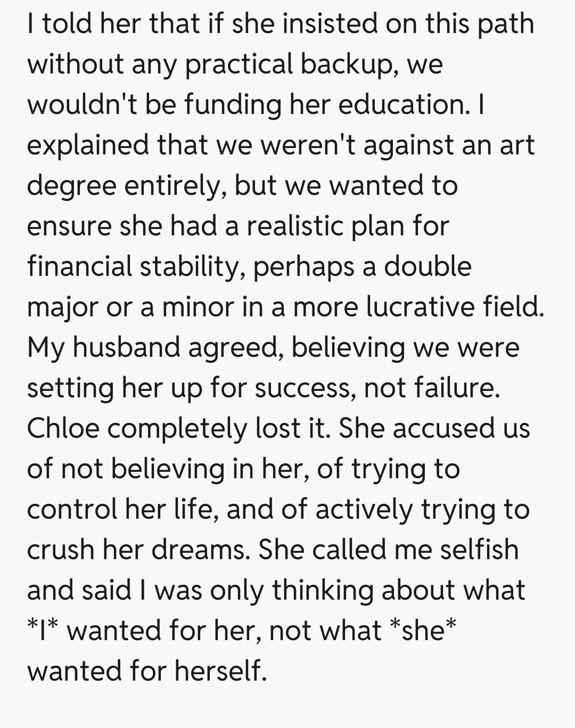The height and width of the screenshot is (728, 575).
Task: Click the name "Chloe" in the text
Action: (63, 428)
